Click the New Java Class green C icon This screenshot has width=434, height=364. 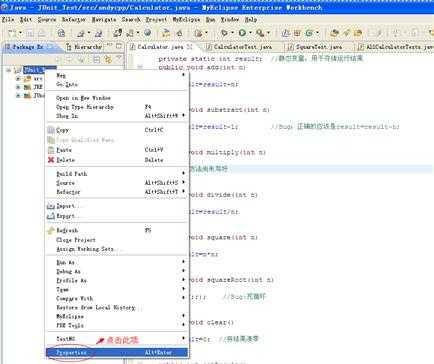pos(309,33)
